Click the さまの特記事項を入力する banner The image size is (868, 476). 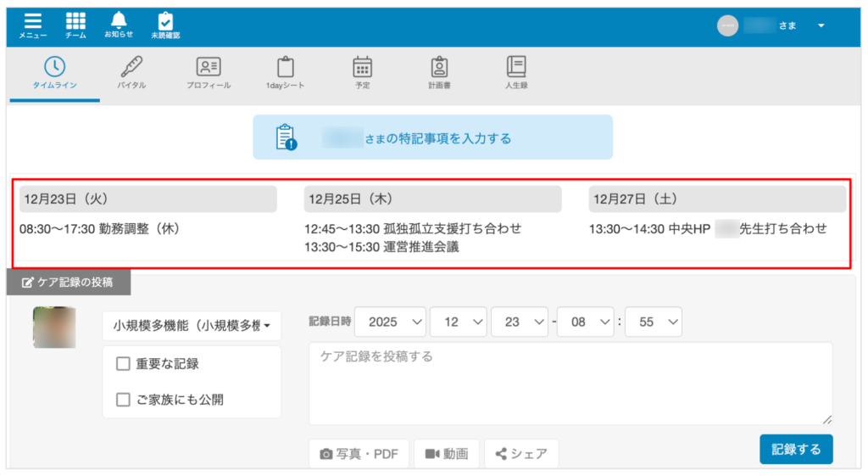point(432,137)
